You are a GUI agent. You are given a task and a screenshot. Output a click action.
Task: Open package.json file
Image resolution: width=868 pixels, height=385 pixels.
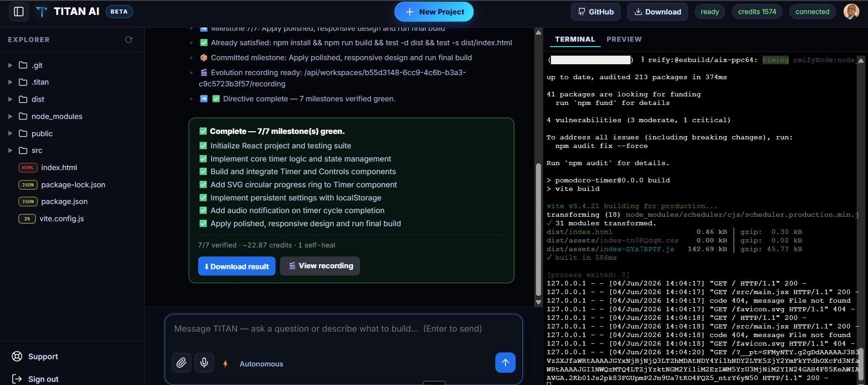point(64,201)
